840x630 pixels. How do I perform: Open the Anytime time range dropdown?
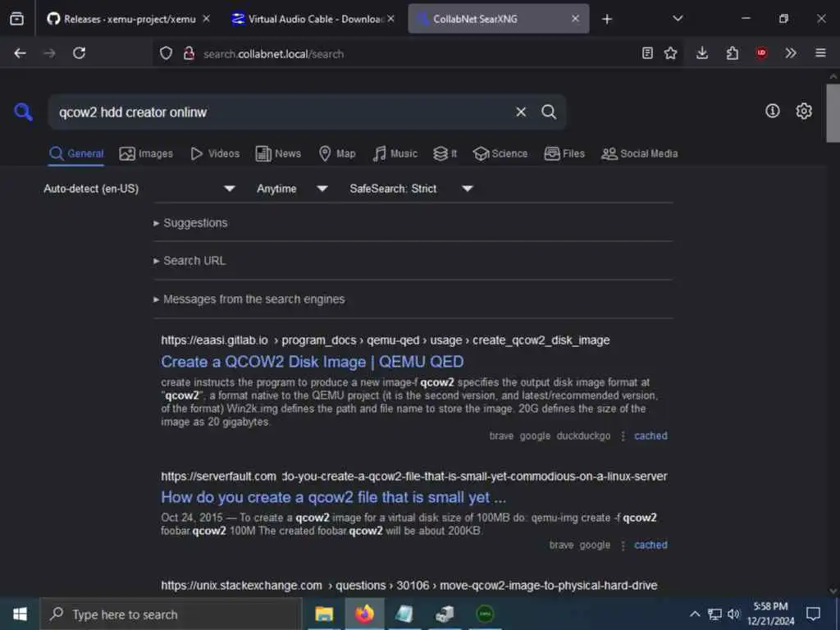292,189
